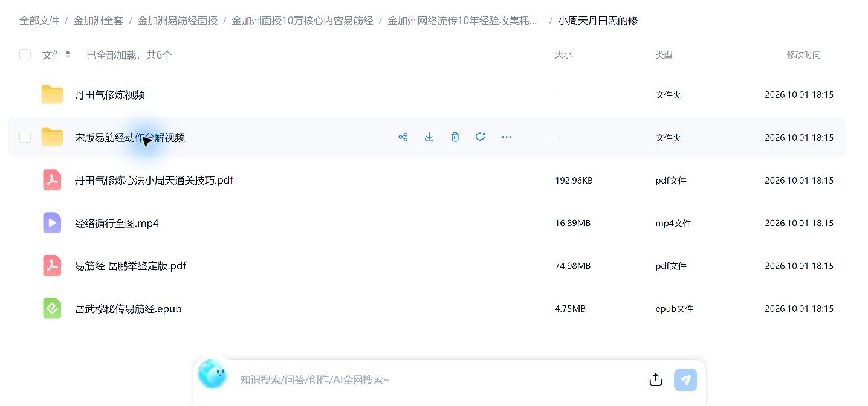This screenshot has height=406, width=868.
Task: Click the 小周天丹田炁的修 current breadcrumb
Action: click(x=598, y=21)
